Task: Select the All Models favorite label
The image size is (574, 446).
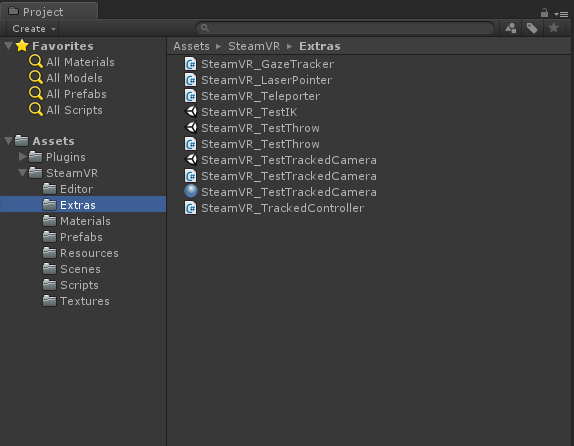Action: (x=74, y=78)
